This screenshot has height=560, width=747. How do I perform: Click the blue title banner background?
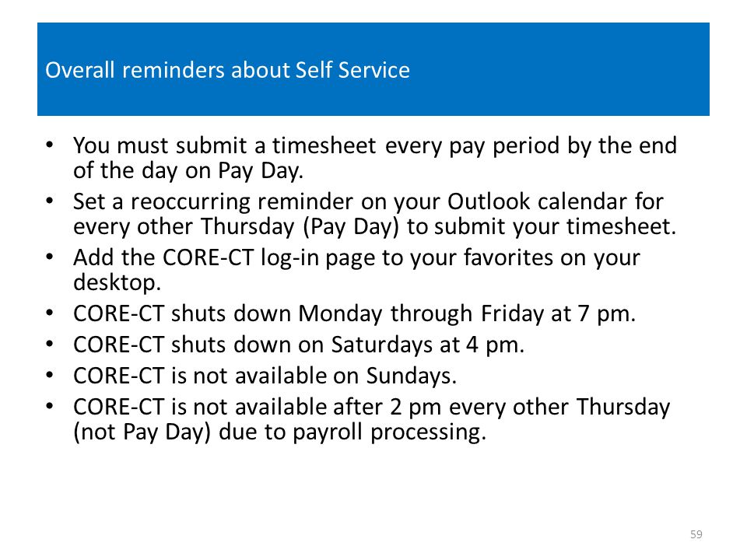tap(373, 69)
